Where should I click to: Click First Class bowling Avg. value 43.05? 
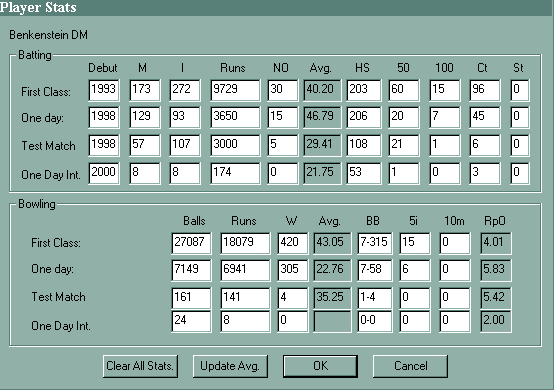(332, 243)
